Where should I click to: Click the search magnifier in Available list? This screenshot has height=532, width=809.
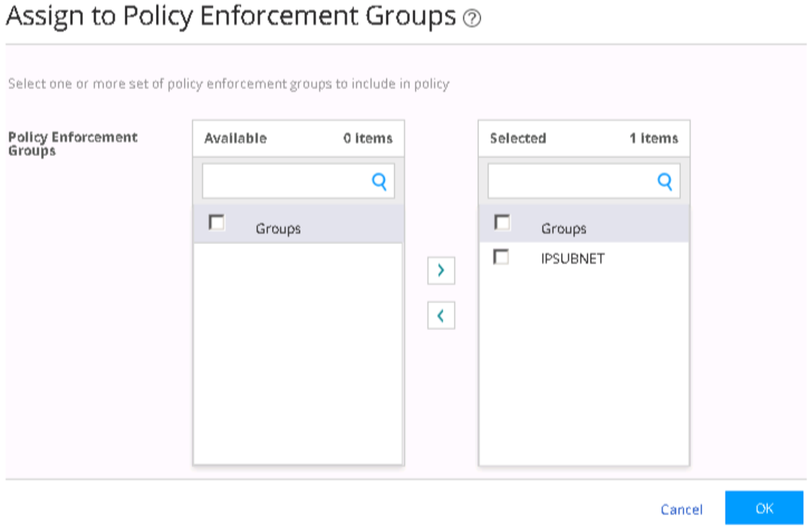379,181
